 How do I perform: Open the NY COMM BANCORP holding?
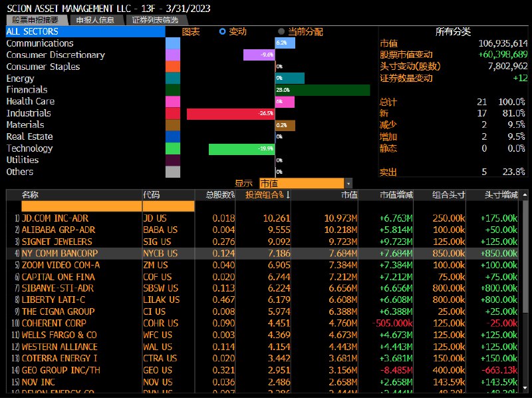(60, 254)
